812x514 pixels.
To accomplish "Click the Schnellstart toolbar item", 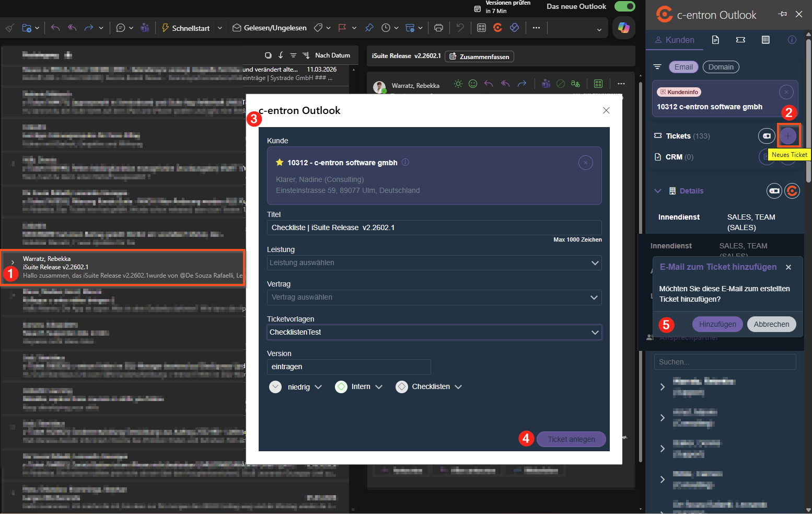I will [x=185, y=28].
